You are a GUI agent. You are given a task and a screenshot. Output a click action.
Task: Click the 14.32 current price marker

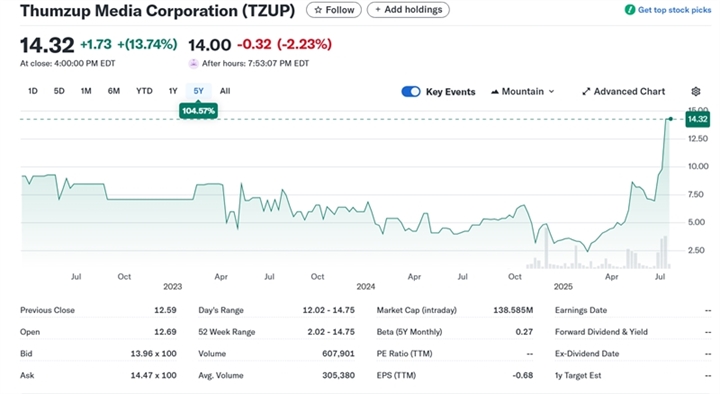tap(697, 119)
